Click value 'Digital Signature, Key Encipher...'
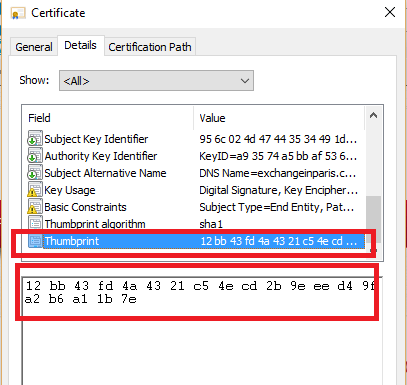The width and height of the screenshot is (407, 385). coord(278,190)
